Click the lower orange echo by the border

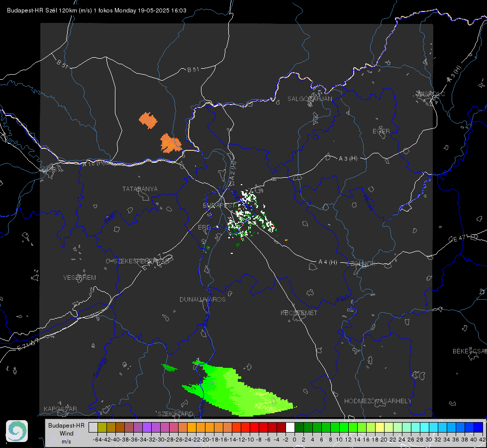(x=171, y=143)
